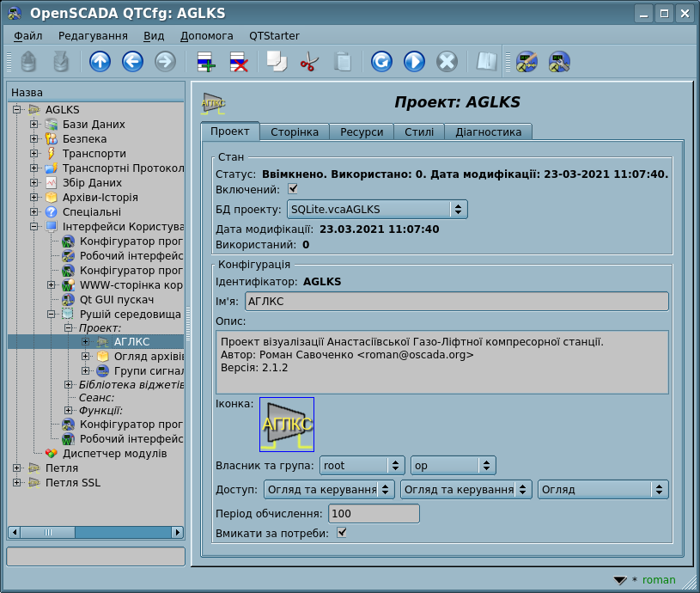Select the Диспетчер модулів tree item
This screenshot has height=593, width=700.
(x=114, y=453)
